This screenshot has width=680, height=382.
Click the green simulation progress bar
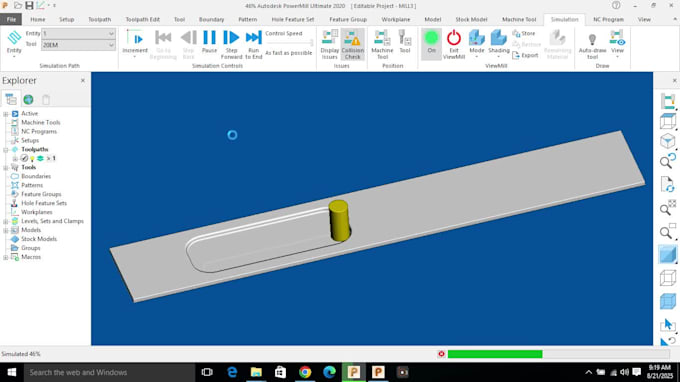[495, 354]
